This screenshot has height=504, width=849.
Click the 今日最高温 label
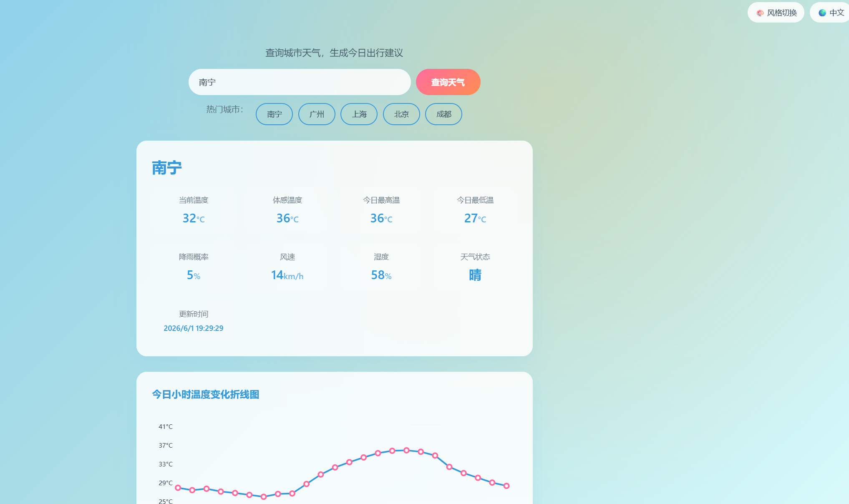(381, 200)
